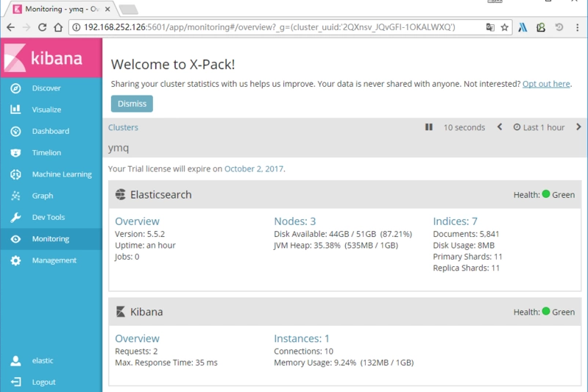
Task: Click site info icon in address bar
Action: coord(76,27)
